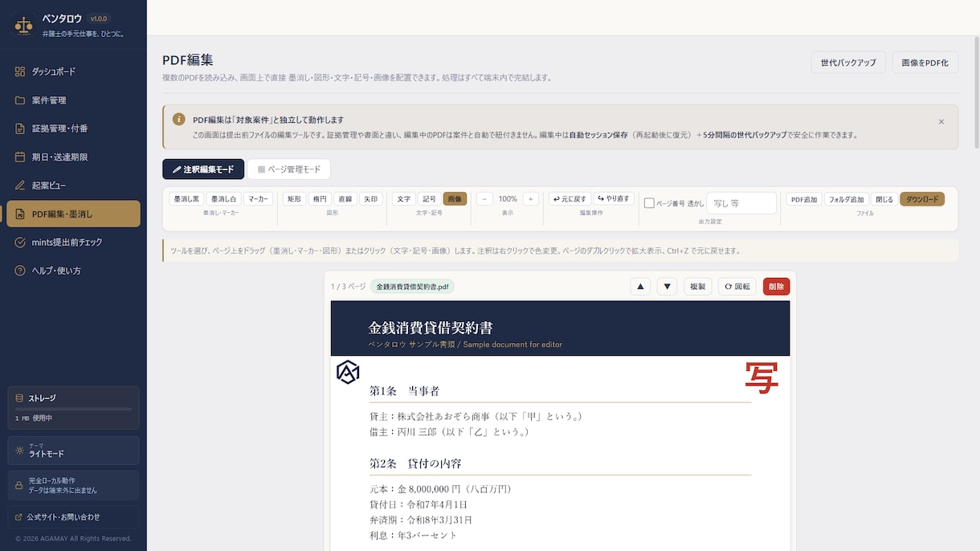Enable the ページ番号 checkbox
980x551 pixels.
coord(649,203)
